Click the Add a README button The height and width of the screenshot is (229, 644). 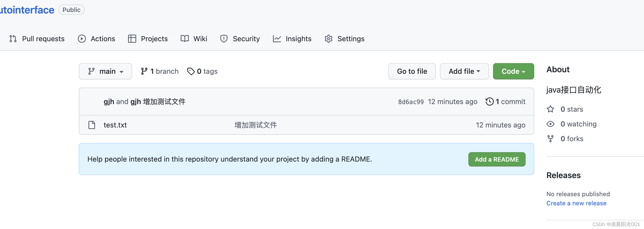pos(497,159)
